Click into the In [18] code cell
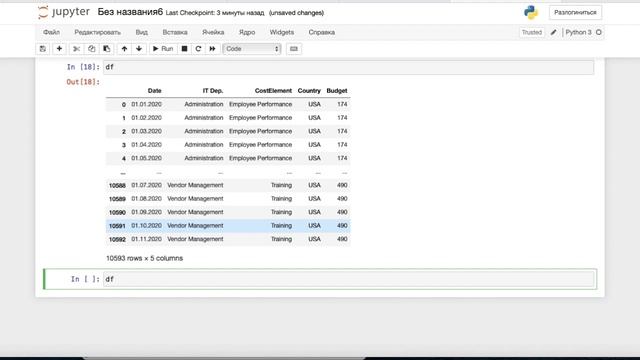Screen dimensions: 640x360 tap(349, 67)
